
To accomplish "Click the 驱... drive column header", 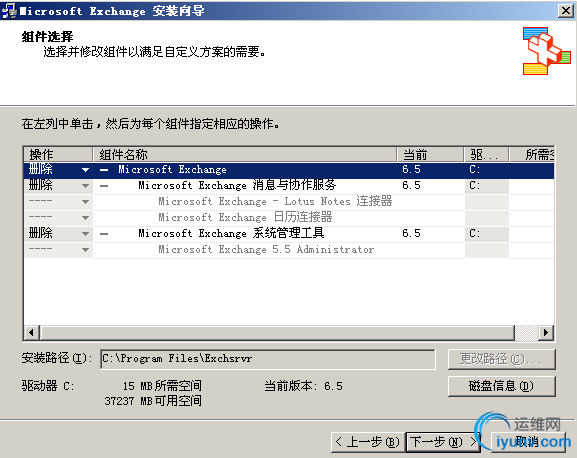I will pos(486,155).
